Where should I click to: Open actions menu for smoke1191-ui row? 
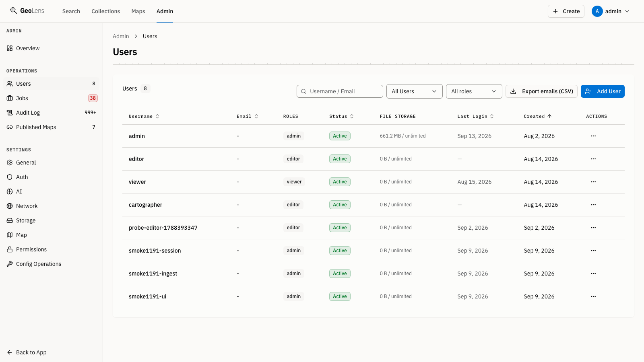pos(593,296)
